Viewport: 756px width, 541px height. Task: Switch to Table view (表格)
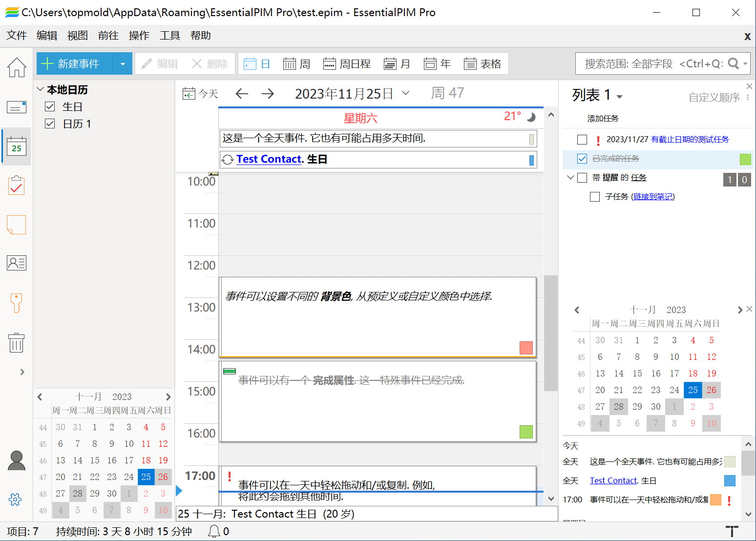tap(483, 64)
